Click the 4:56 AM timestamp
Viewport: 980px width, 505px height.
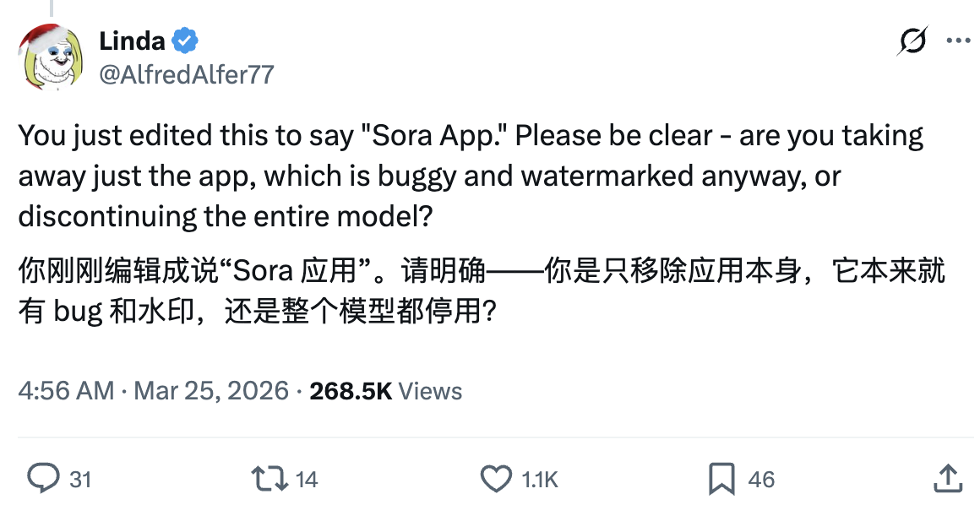pyautogui.click(x=65, y=391)
